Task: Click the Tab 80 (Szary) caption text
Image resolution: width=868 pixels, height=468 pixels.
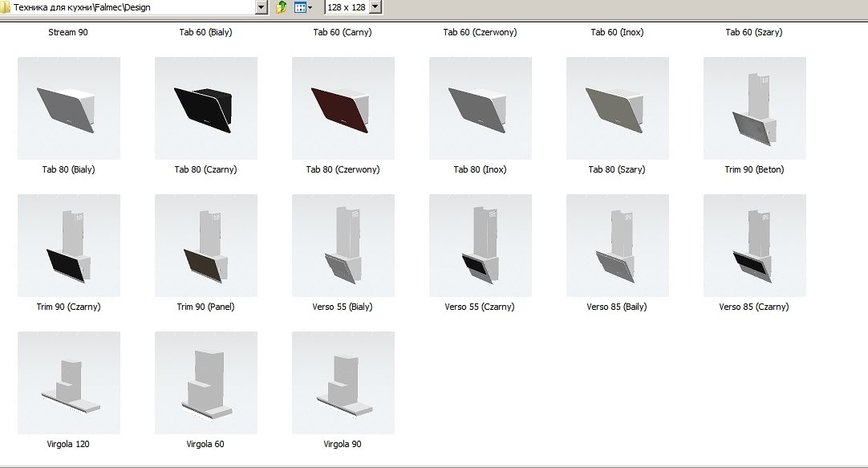Action: (617, 169)
